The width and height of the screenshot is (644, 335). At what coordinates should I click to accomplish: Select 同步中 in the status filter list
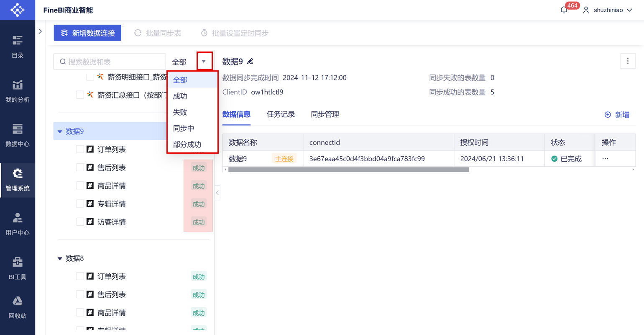pos(192,128)
